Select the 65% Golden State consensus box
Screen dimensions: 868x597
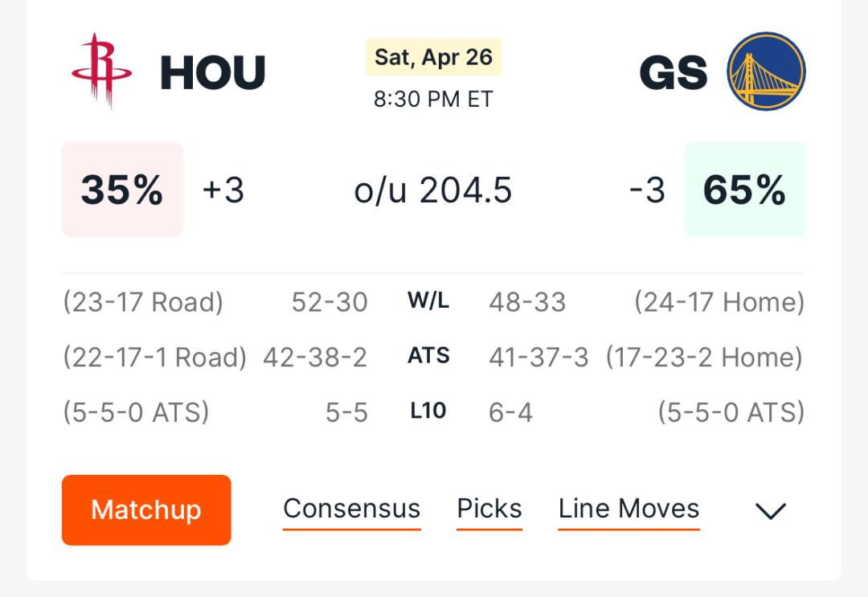pos(745,190)
